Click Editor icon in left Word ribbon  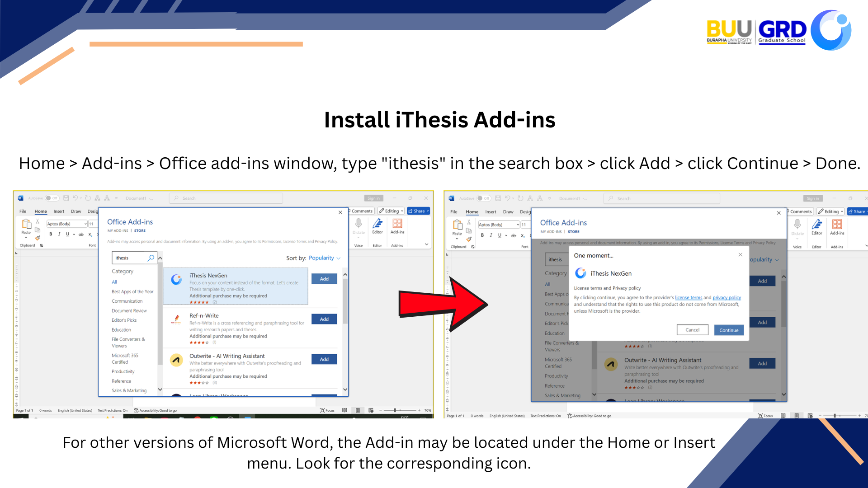click(x=377, y=225)
